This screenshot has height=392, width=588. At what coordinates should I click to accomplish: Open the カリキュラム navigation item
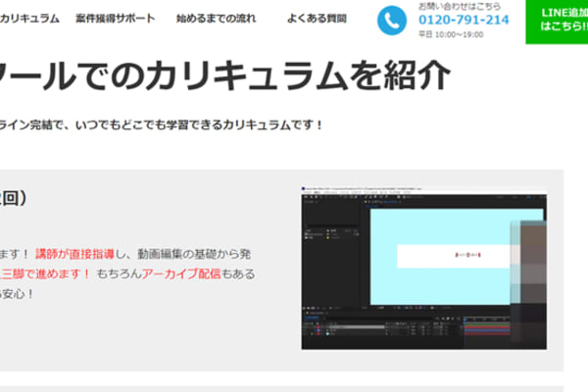pyautogui.click(x=29, y=19)
